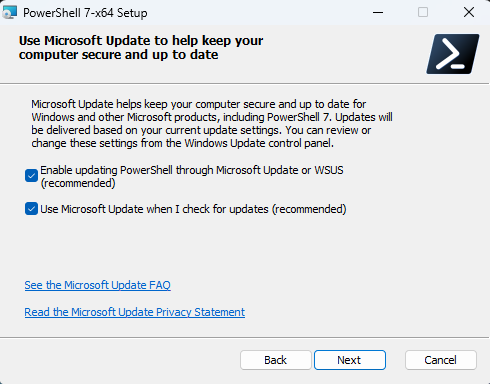Open the Microsoft Update FAQ link

98,285
